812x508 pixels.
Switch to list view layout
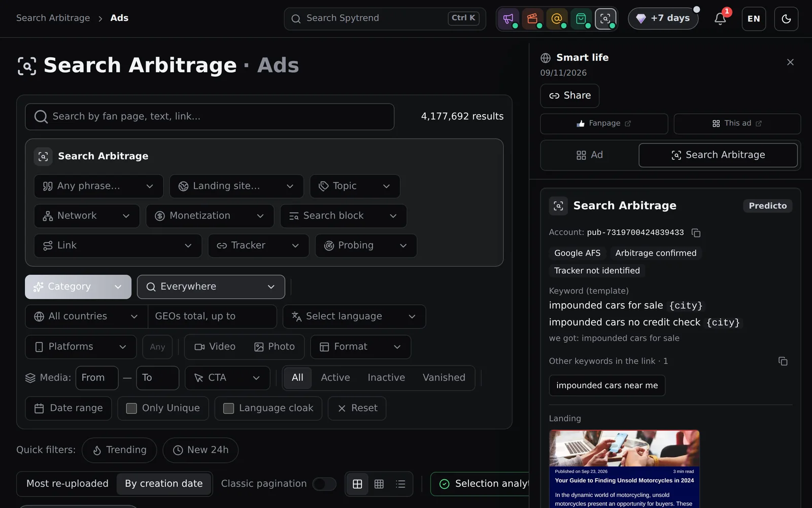pyautogui.click(x=400, y=484)
